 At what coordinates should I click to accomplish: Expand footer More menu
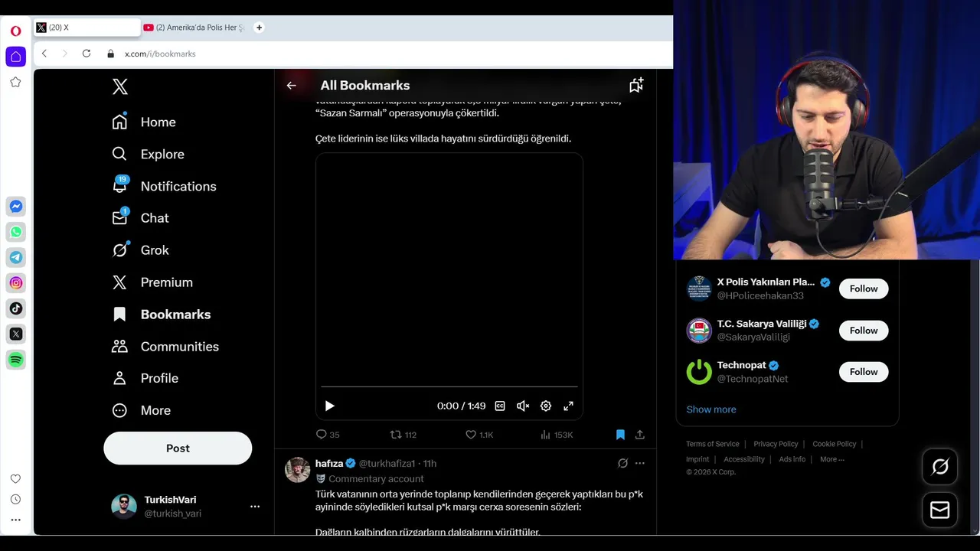click(832, 459)
